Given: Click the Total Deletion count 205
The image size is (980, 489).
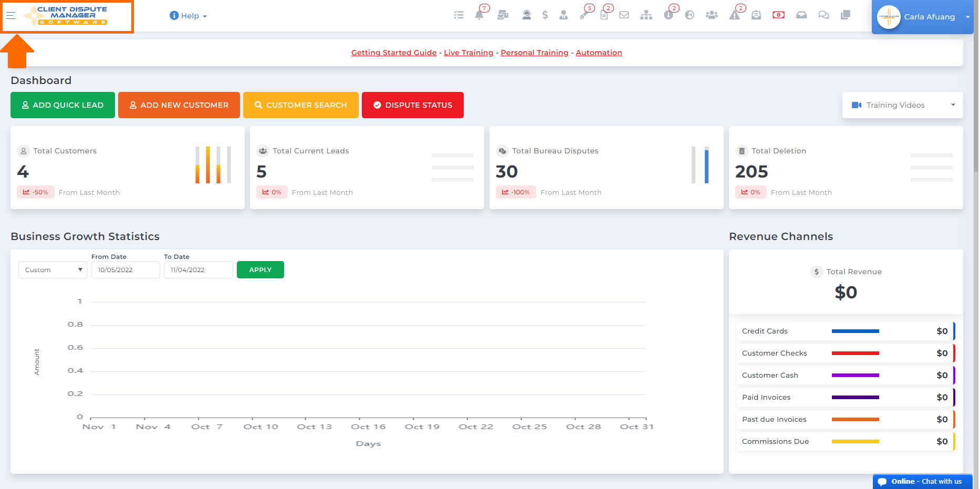Looking at the screenshot, I should pyautogui.click(x=752, y=172).
